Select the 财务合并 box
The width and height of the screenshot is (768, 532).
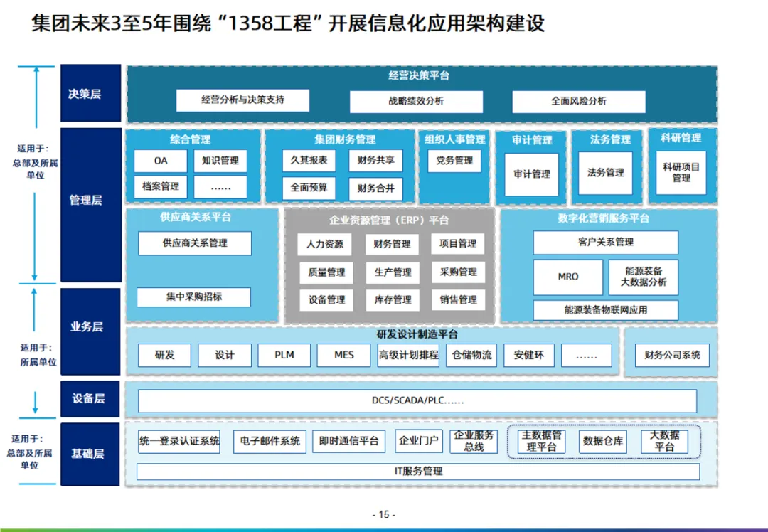[x=375, y=188]
